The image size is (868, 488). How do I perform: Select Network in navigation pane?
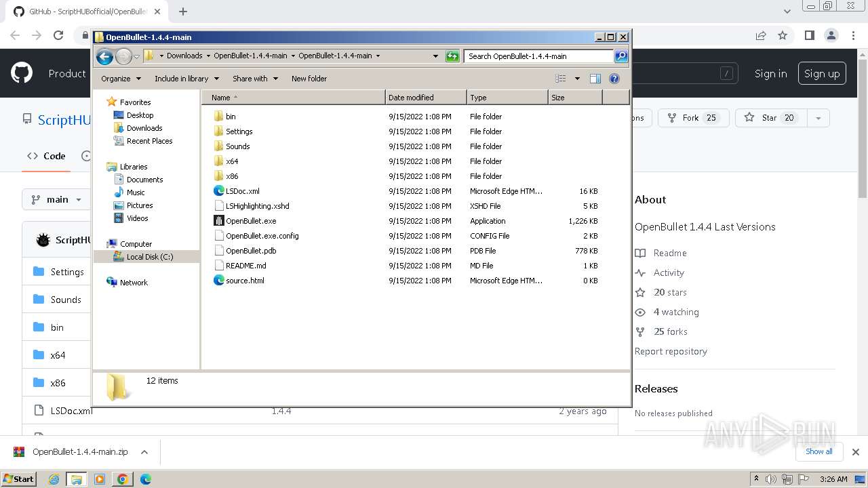click(134, 283)
